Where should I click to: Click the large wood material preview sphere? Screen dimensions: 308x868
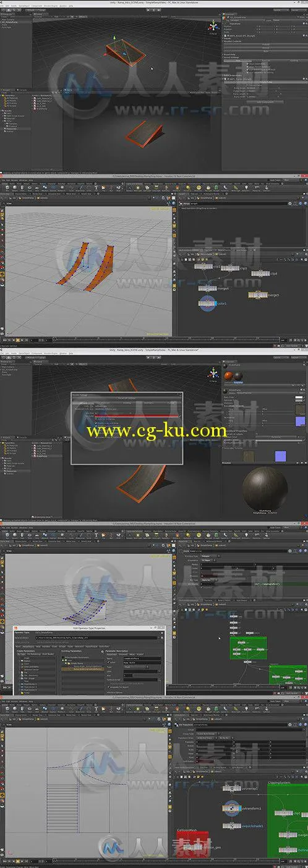[x=265, y=488]
